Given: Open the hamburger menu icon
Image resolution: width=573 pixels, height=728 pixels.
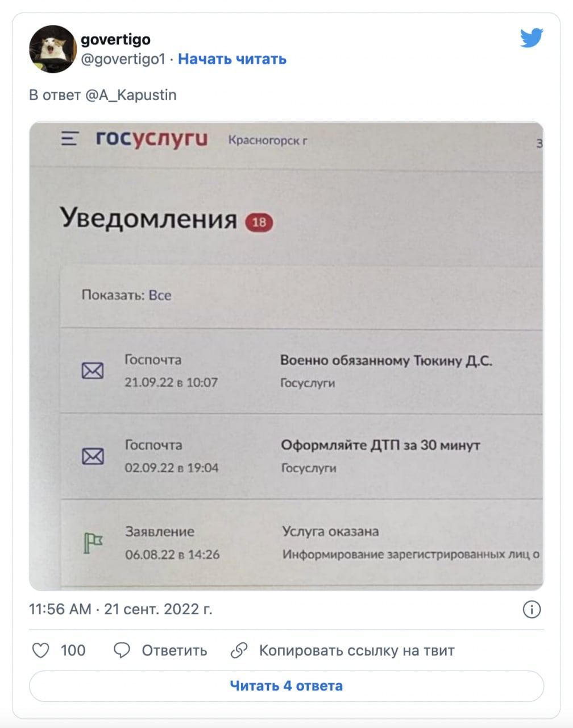Looking at the screenshot, I should [x=69, y=138].
